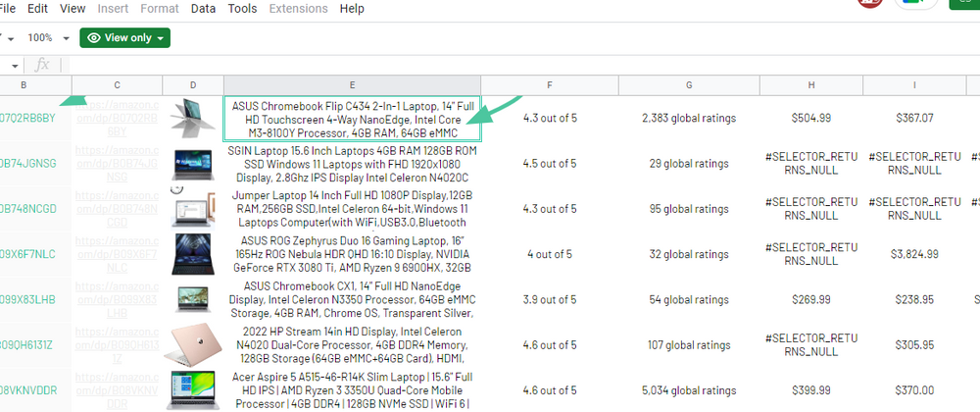Click the Acer Aspire 5 laptop image
980x412 pixels.
(192, 389)
